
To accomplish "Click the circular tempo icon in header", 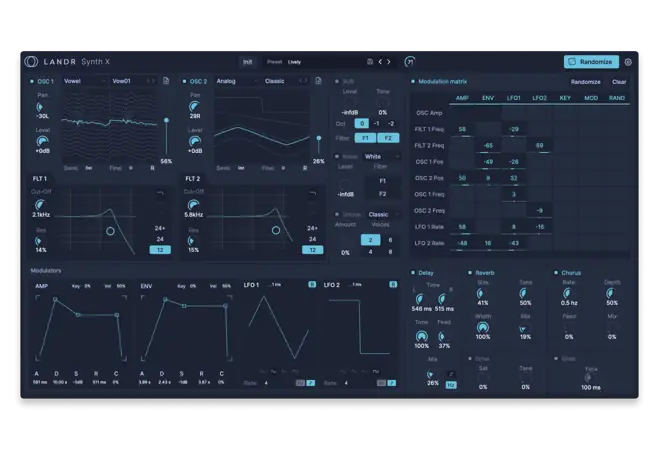I will click(x=410, y=61).
